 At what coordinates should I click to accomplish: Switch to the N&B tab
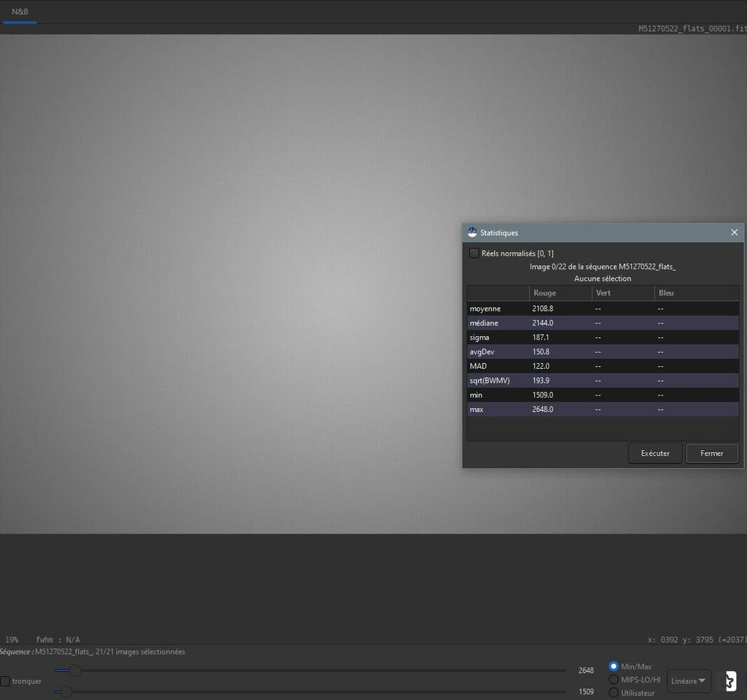(x=20, y=11)
